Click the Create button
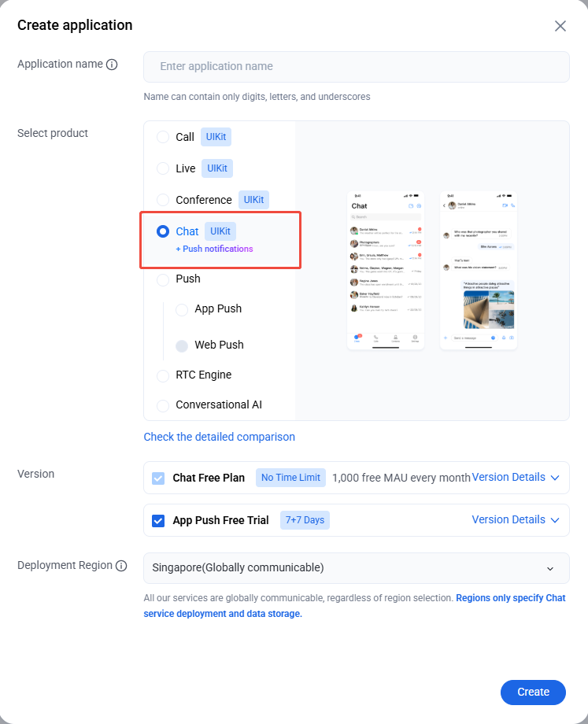Viewport: 588px width, 724px height. 533,693
